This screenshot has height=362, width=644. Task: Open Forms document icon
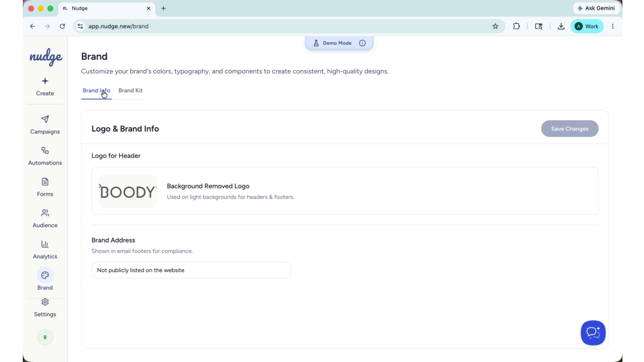point(45,182)
